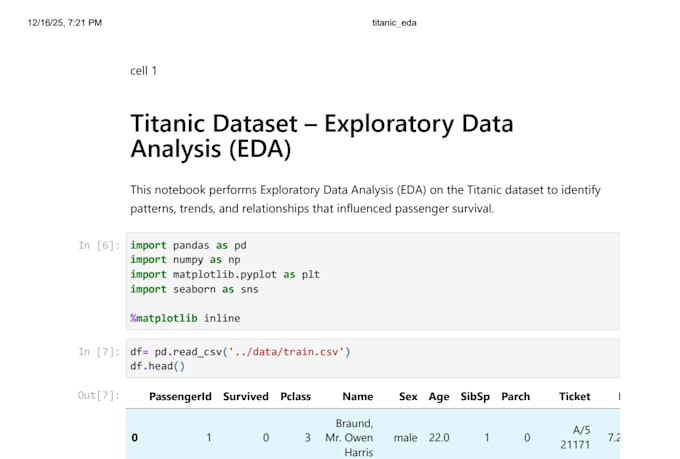Click 'import matplotlib.pyplot as plt' line
The image size is (680, 459).
(225, 274)
